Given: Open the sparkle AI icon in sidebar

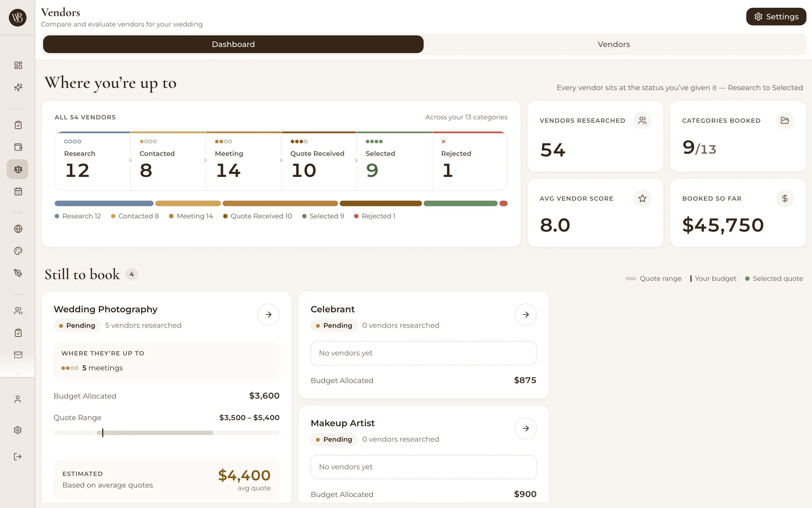Looking at the screenshot, I should click(18, 87).
